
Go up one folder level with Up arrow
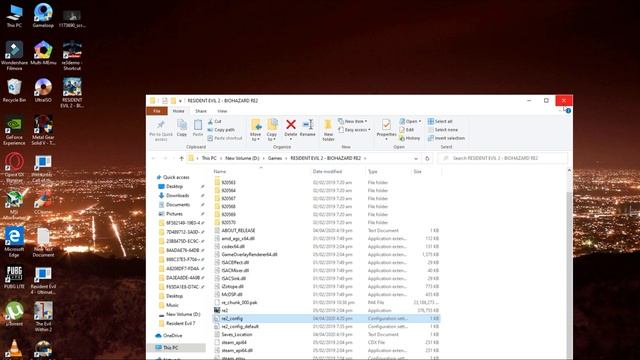[181, 158]
